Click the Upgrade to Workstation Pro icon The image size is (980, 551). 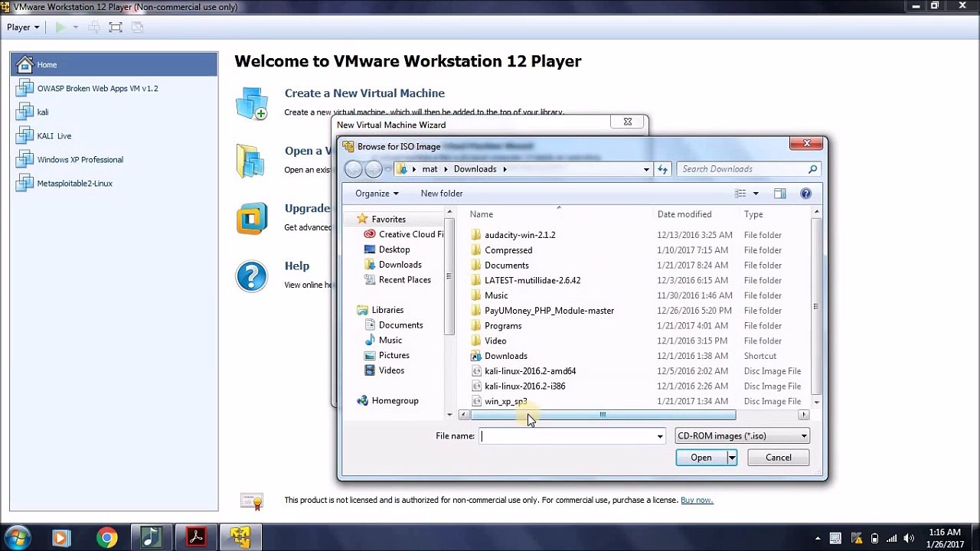coord(252,218)
